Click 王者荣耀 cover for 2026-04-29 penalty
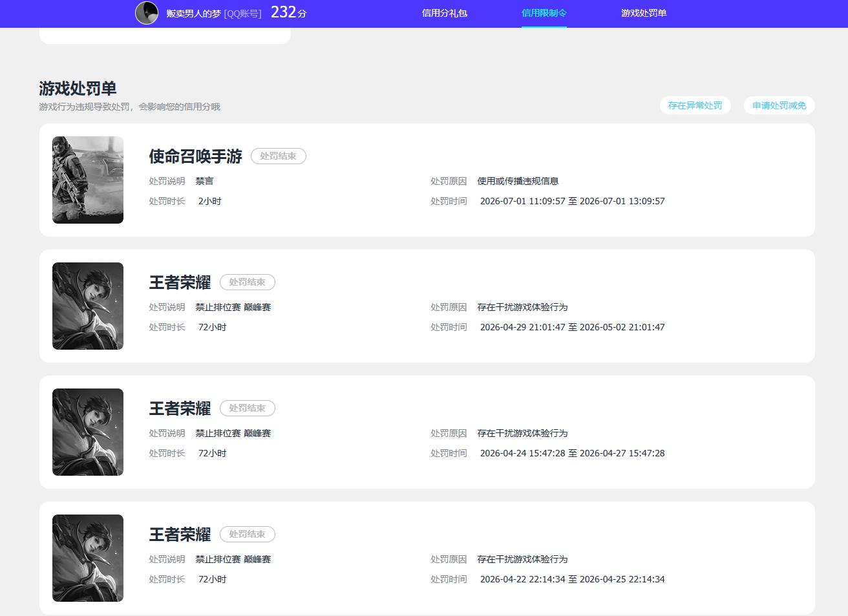 coord(88,306)
